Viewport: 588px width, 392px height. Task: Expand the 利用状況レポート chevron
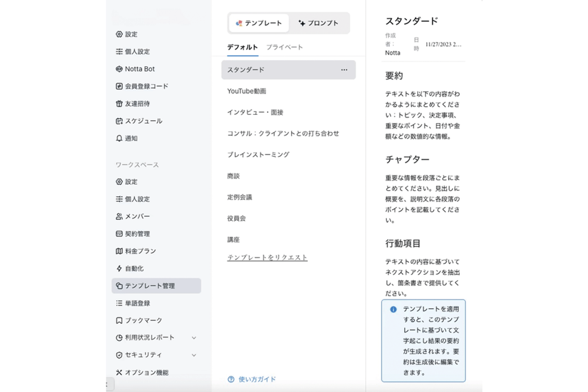coord(194,338)
